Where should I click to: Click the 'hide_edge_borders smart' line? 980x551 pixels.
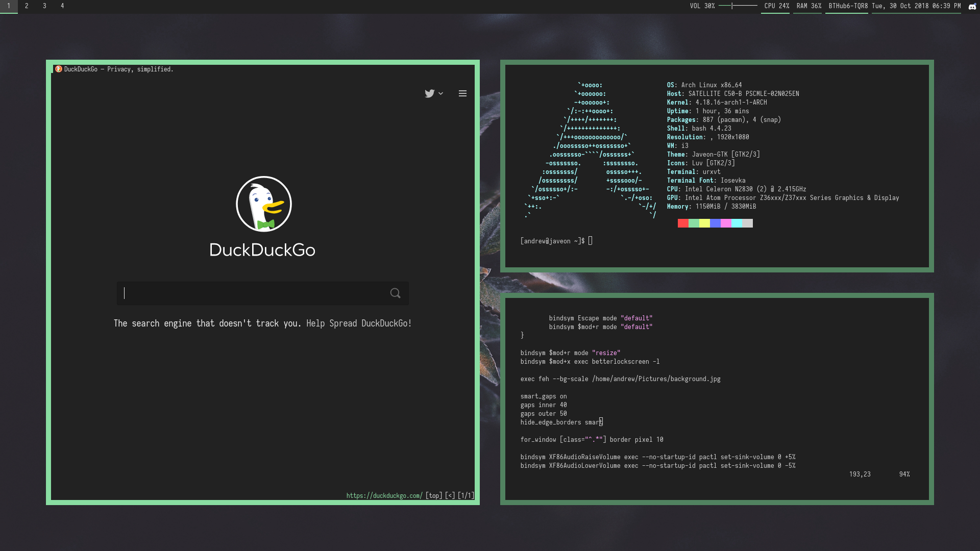tap(561, 422)
